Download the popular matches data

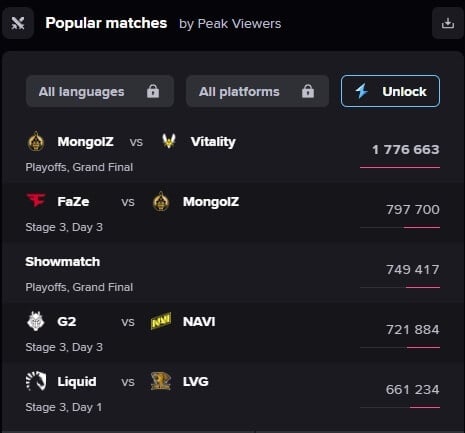(x=448, y=23)
